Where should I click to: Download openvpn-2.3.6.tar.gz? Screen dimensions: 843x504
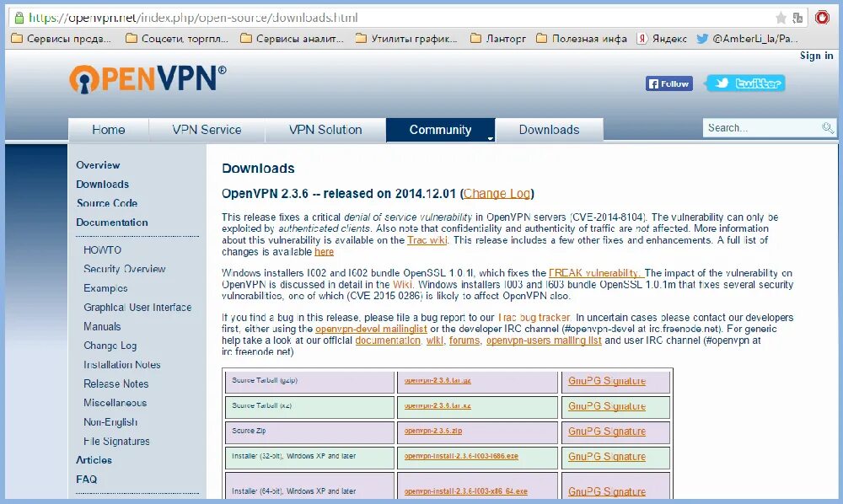click(438, 380)
